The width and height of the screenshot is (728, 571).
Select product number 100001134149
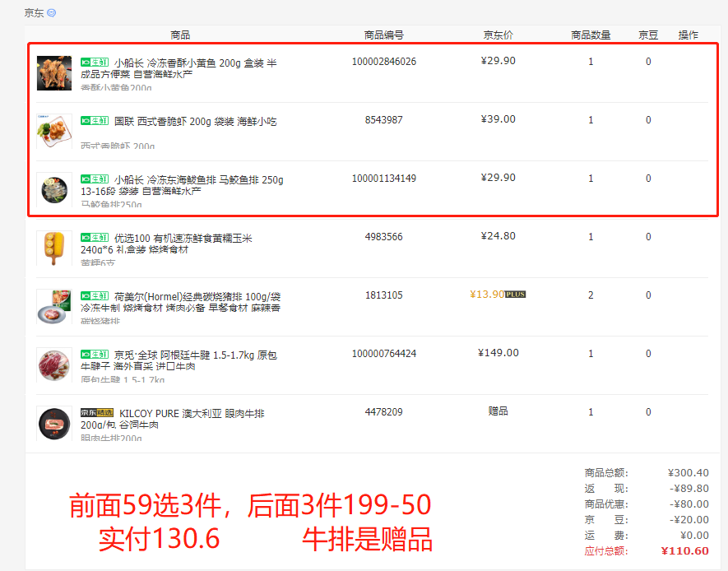click(x=384, y=179)
